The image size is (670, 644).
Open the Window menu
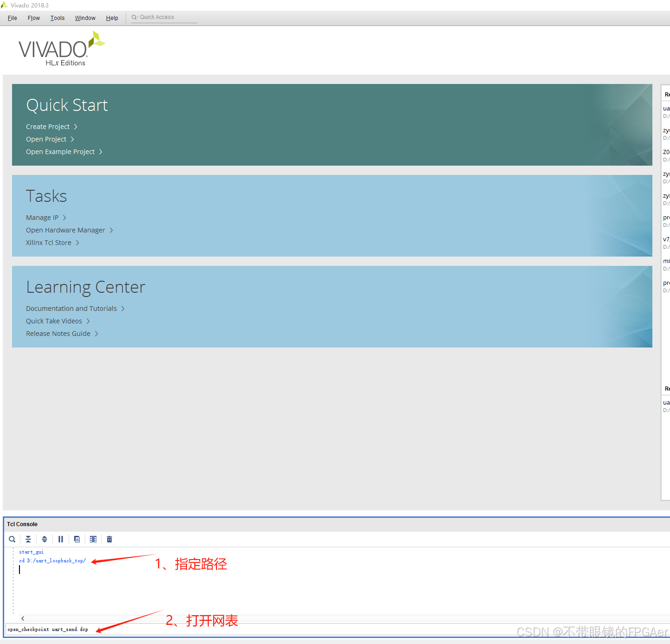pyautogui.click(x=85, y=18)
